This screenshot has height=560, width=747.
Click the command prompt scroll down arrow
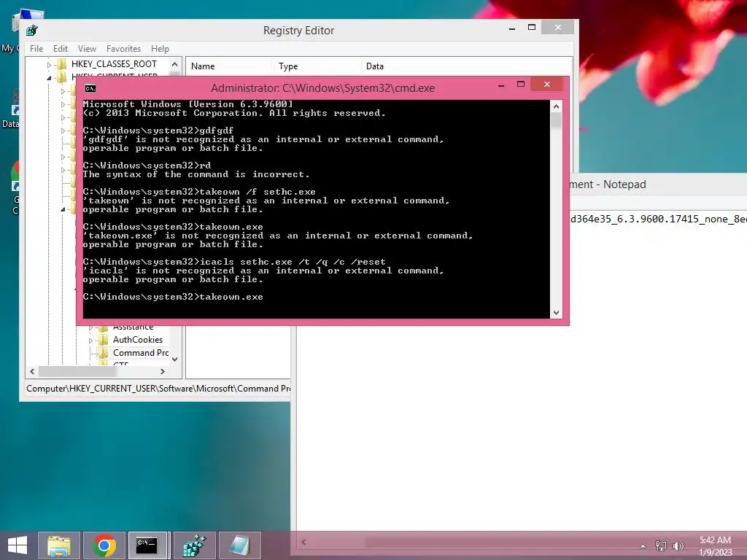click(x=556, y=313)
